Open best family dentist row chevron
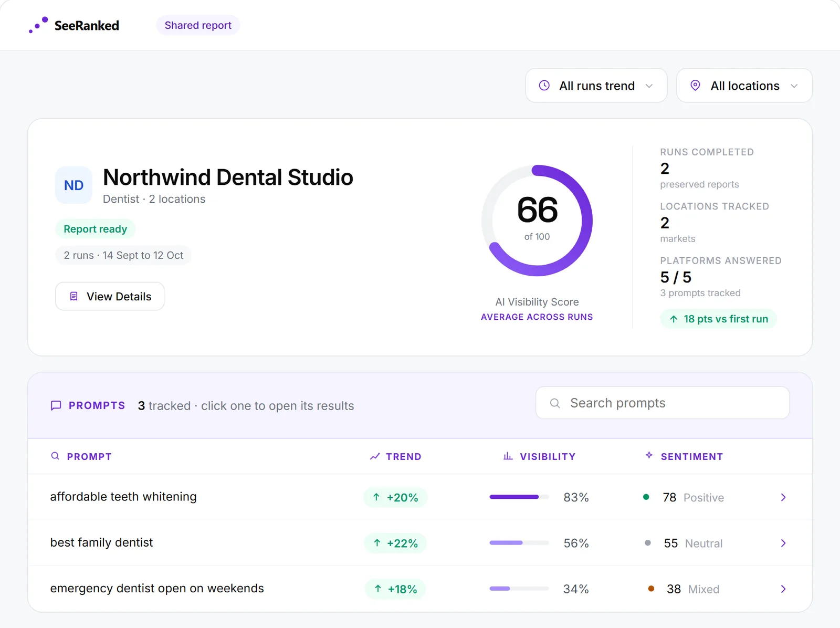Image resolution: width=840 pixels, height=628 pixels. click(x=783, y=543)
